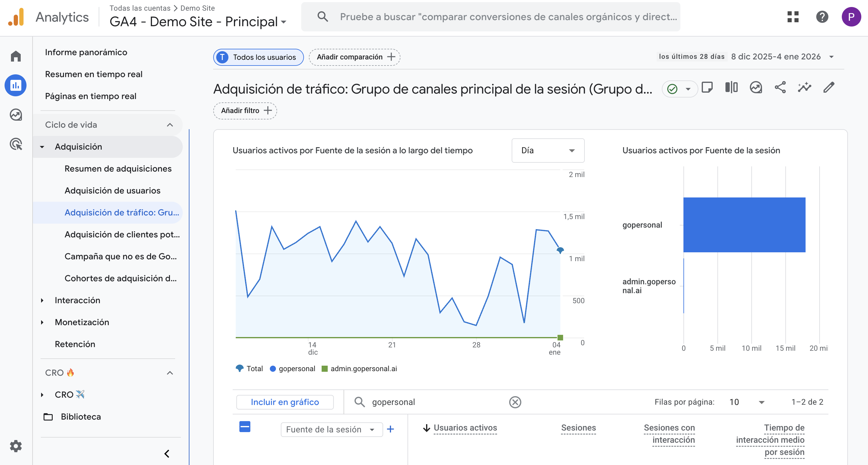
Task: Click the pencil Customize report icon
Action: coord(829,88)
